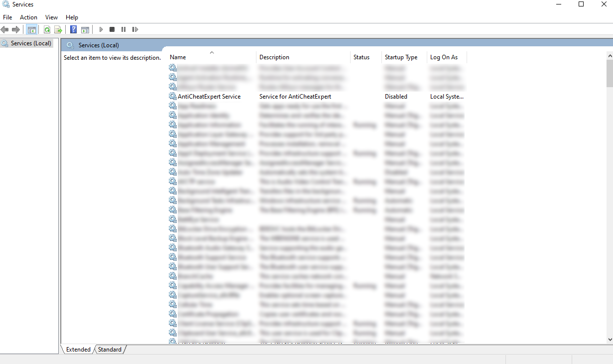This screenshot has width=613, height=364.
Task: Click AntiCheatExpert's 'Local Syste...' log on cell
Action: (447, 97)
